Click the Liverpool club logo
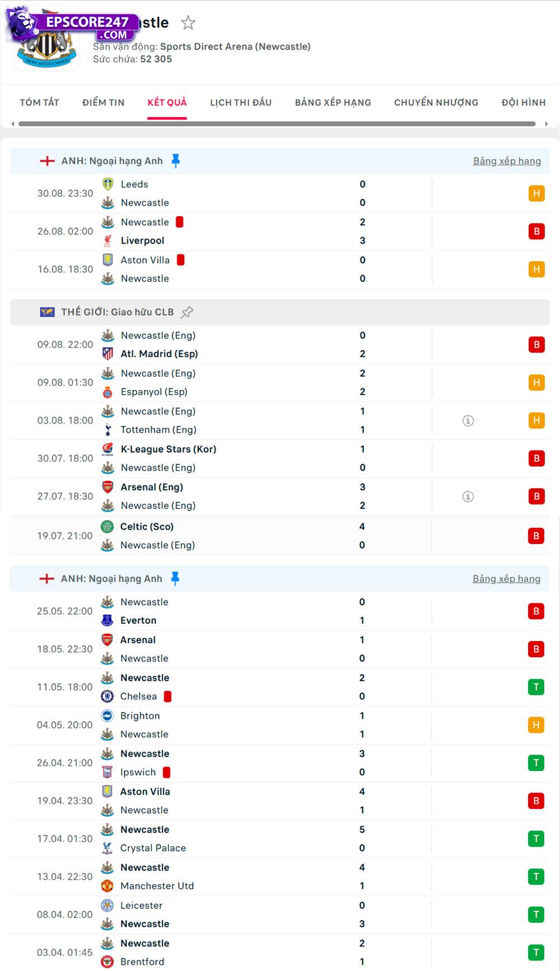This screenshot has height=971, width=560. coord(108,240)
